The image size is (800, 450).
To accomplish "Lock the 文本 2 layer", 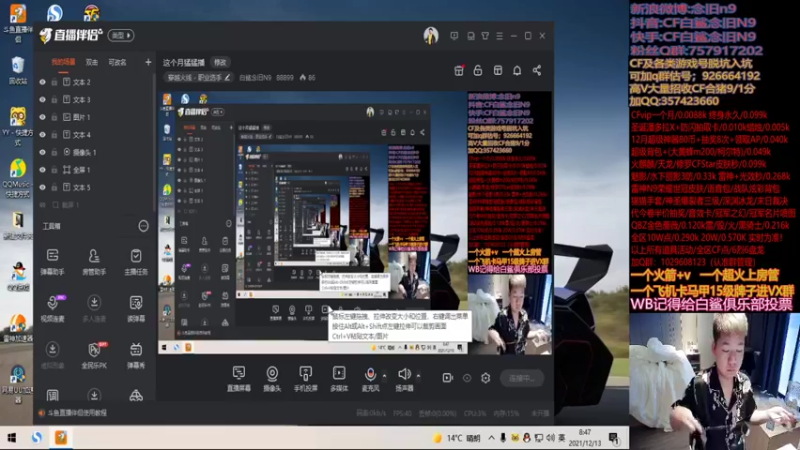I will [54, 82].
